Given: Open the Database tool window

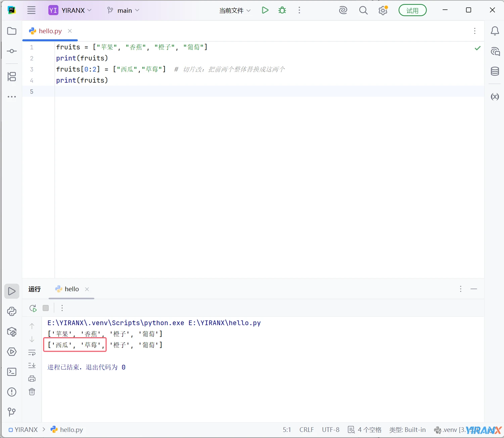Looking at the screenshot, I should 495,71.
